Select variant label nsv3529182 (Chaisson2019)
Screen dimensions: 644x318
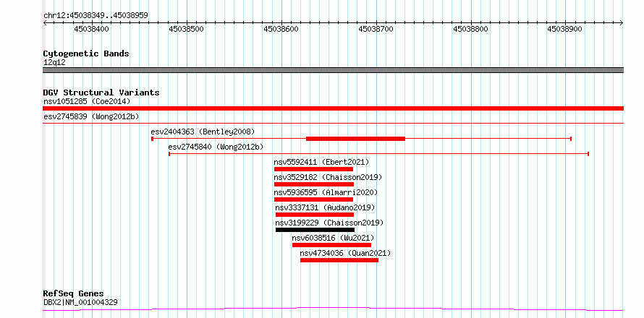[329, 177]
